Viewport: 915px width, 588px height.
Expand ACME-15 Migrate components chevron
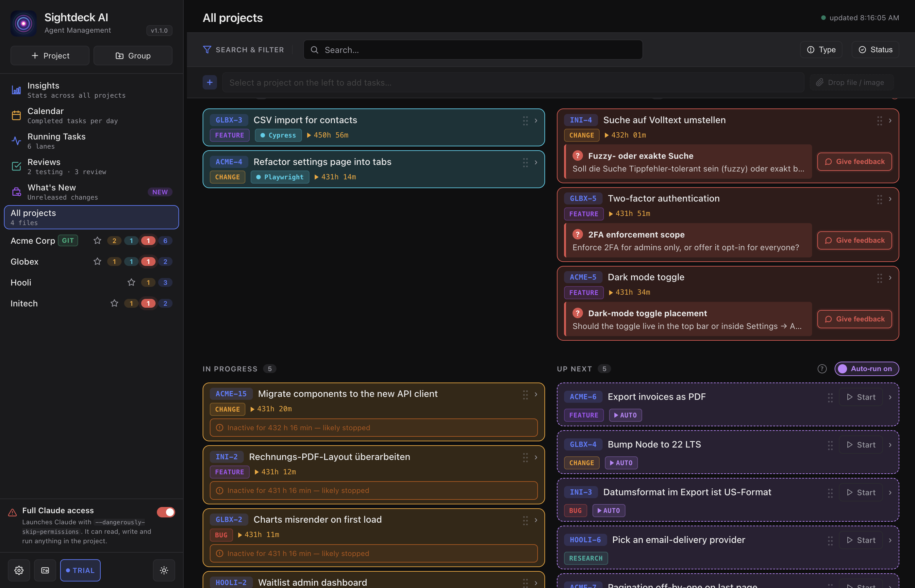pos(536,394)
